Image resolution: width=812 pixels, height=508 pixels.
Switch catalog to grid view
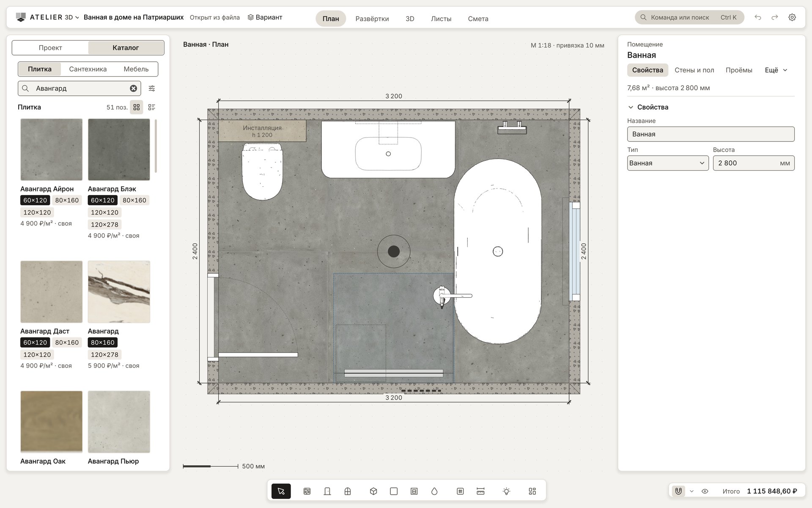(x=136, y=107)
